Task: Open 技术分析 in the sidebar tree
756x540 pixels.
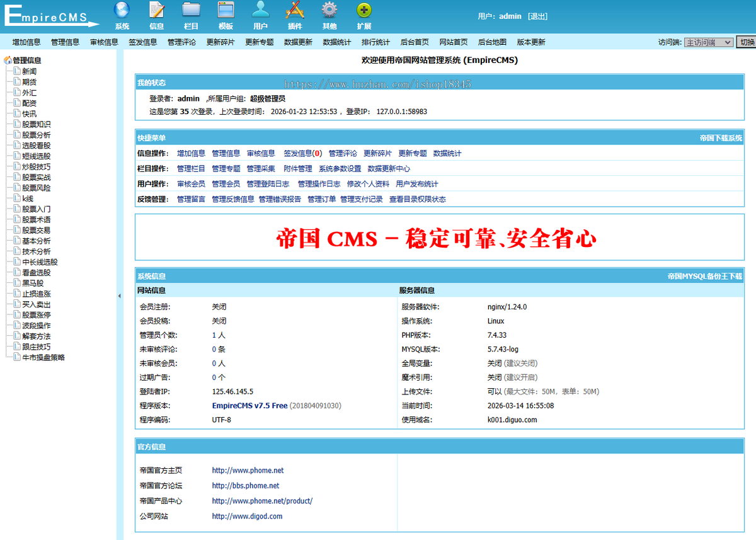Action: point(37,251)
